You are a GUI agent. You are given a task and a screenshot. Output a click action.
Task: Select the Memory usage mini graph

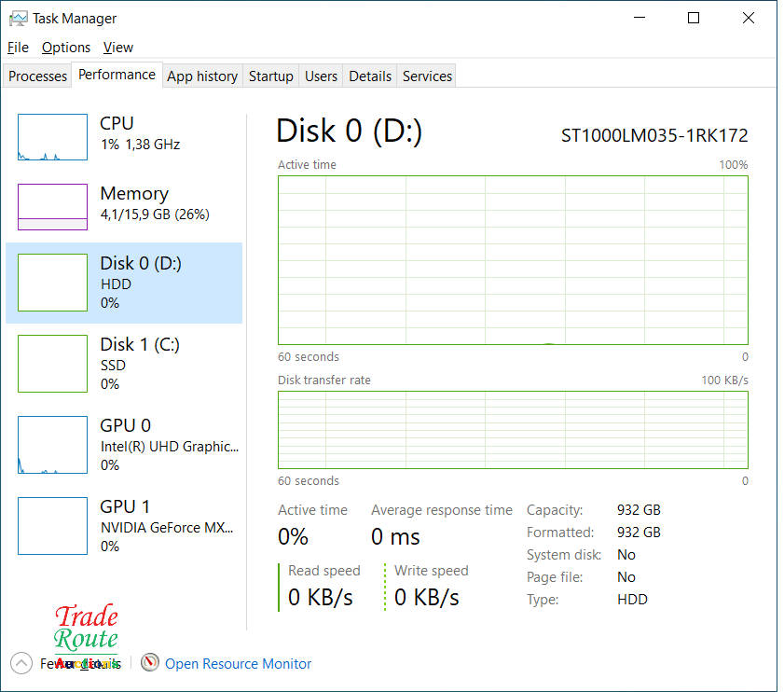click(x=52, y=206)
